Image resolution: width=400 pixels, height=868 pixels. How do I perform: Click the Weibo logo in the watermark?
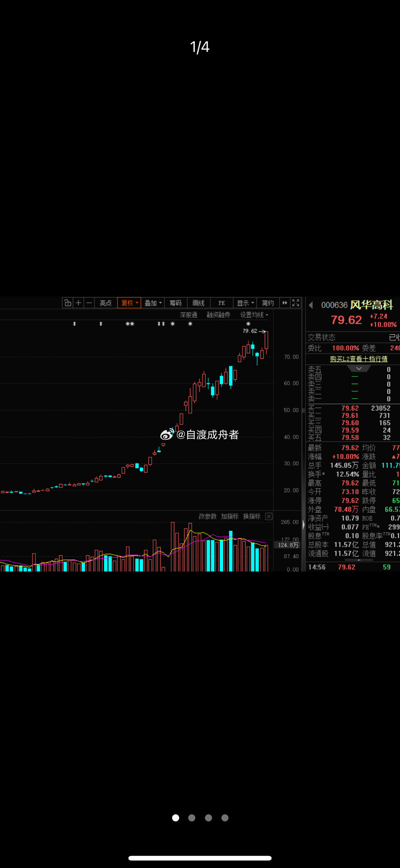pyautogui.click(x=167, y=434)
